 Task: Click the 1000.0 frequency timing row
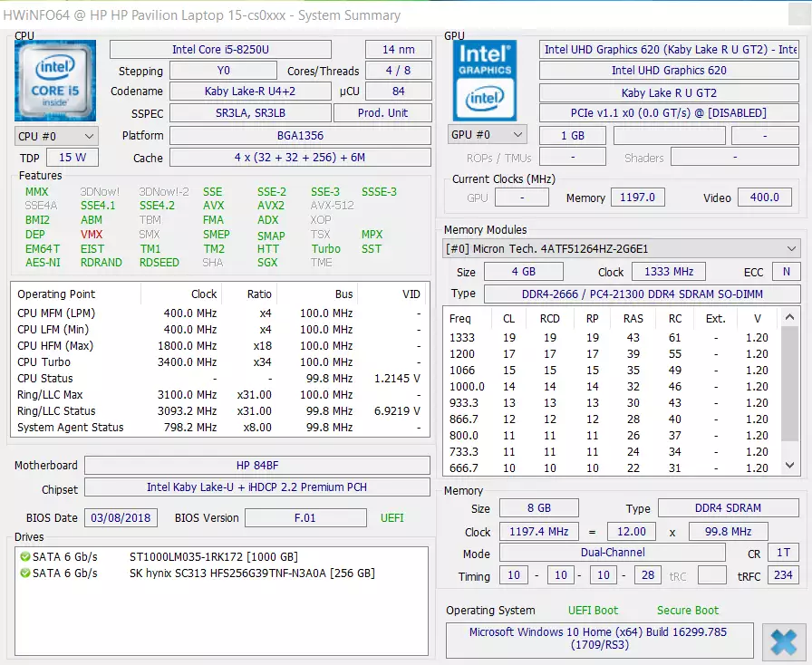pos(611,386)
